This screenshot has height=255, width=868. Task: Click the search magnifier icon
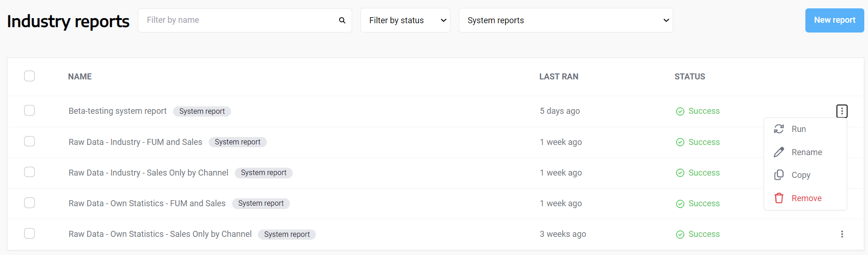[342, 20]
